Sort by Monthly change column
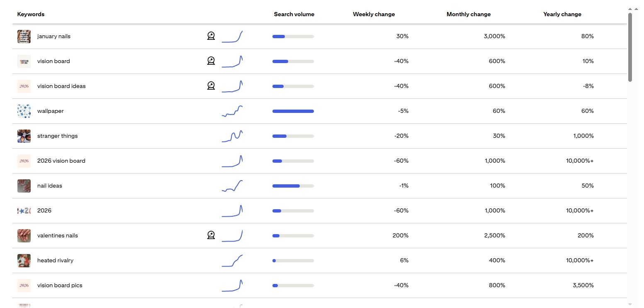The width and height of the screenshot is (644, 308). click(x=468, y=14)
